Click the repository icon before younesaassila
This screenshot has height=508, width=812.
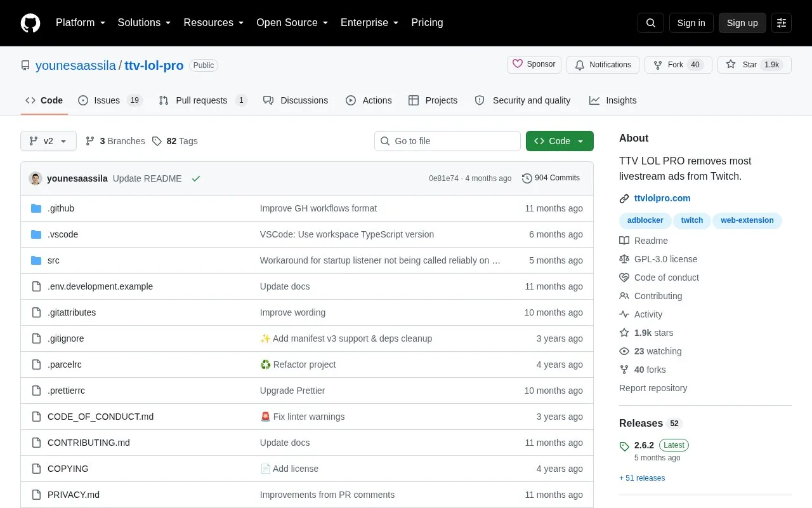(25, 65)
